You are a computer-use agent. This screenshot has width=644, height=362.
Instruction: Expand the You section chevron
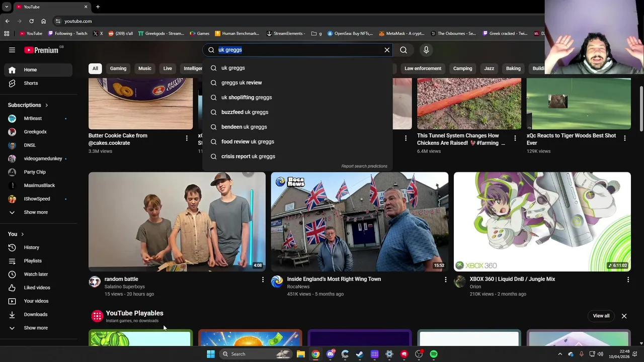click(22, 234)
